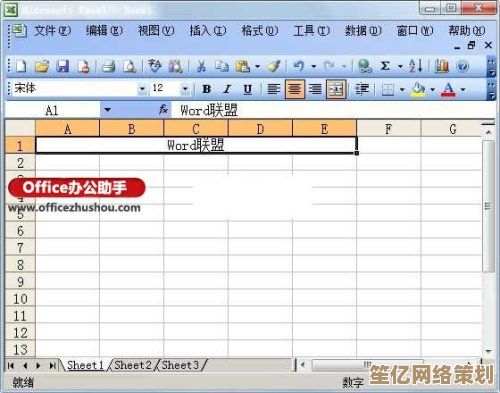Open AutoSum functions dropdown arrow

(400, 66)
